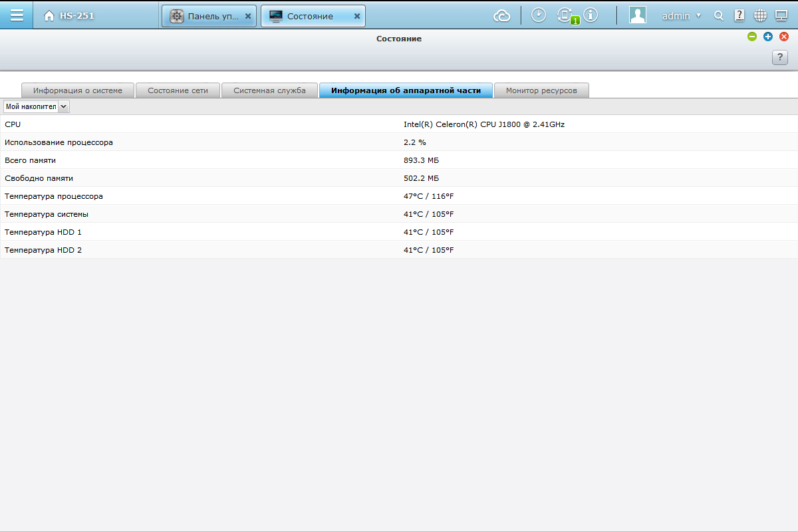Maximize the Состояние window with blue button
Screen dimensions: 798x532
[x=768, y=37]
